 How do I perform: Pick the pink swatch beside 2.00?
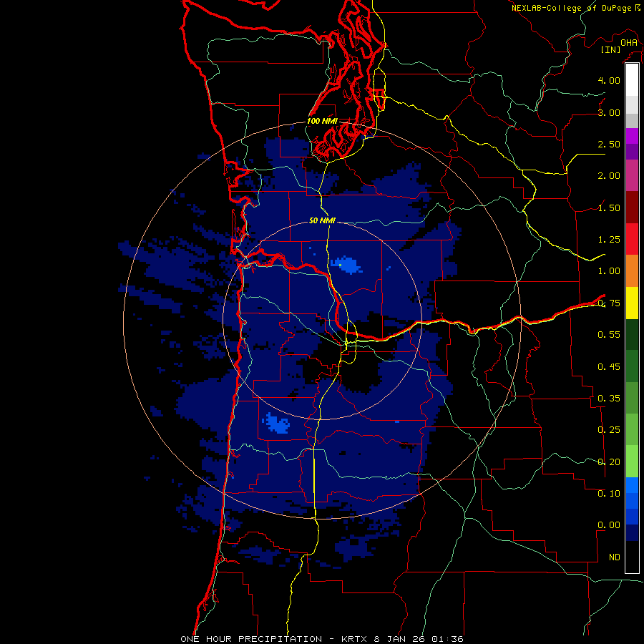tap(632, 175)
